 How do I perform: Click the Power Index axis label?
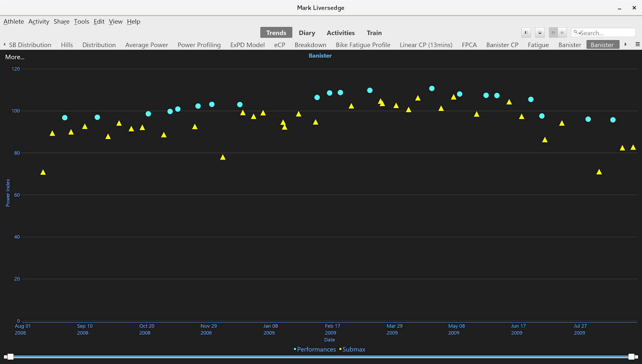8,193
